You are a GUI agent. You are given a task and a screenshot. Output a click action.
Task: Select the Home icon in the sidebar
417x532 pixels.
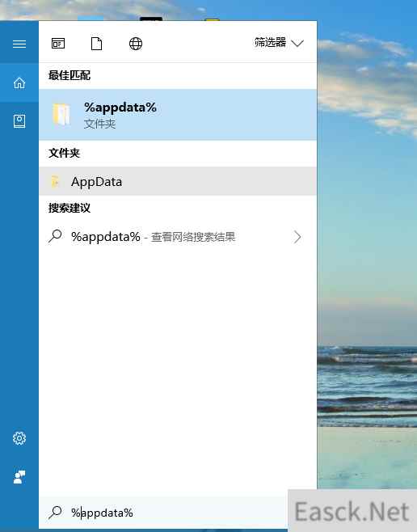(x=19, y=82)
